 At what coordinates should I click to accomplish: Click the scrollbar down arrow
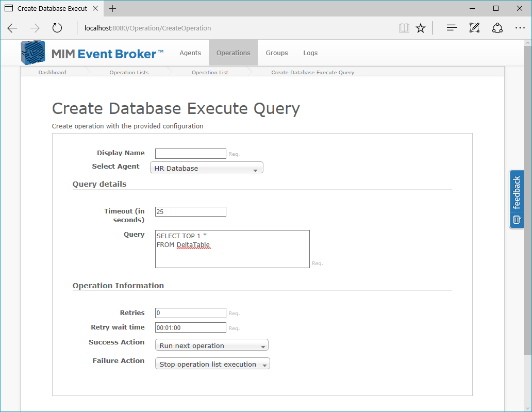click(527, 408)
